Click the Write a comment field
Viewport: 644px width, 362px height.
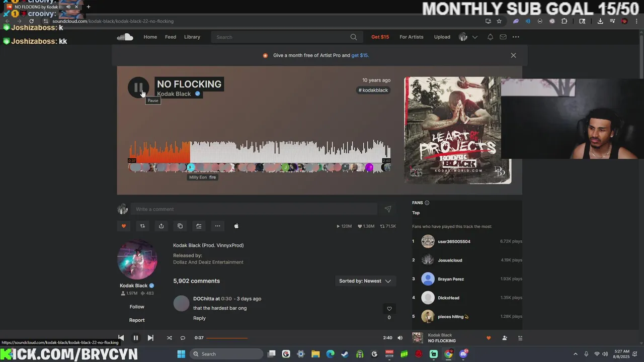(254, 209)
